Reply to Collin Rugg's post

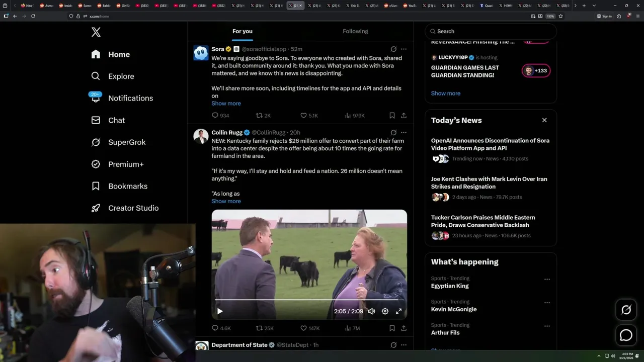pyautogui.click(x=221, y=328)
